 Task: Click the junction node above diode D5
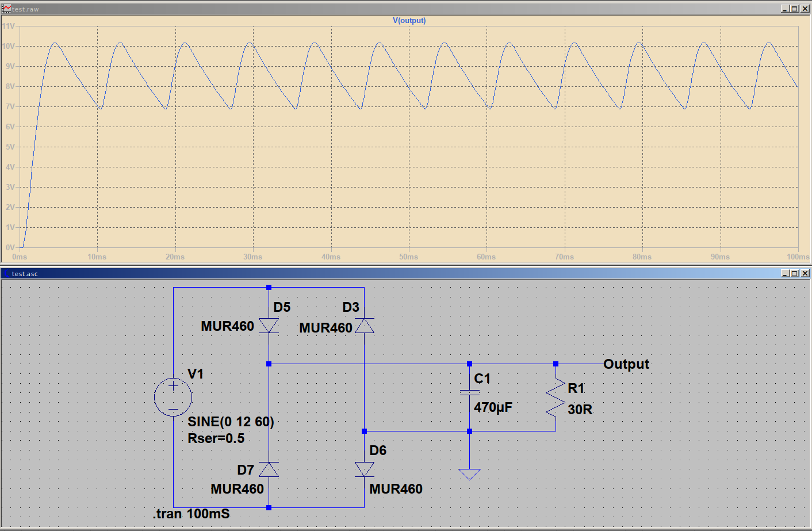[x=269, y=287]
